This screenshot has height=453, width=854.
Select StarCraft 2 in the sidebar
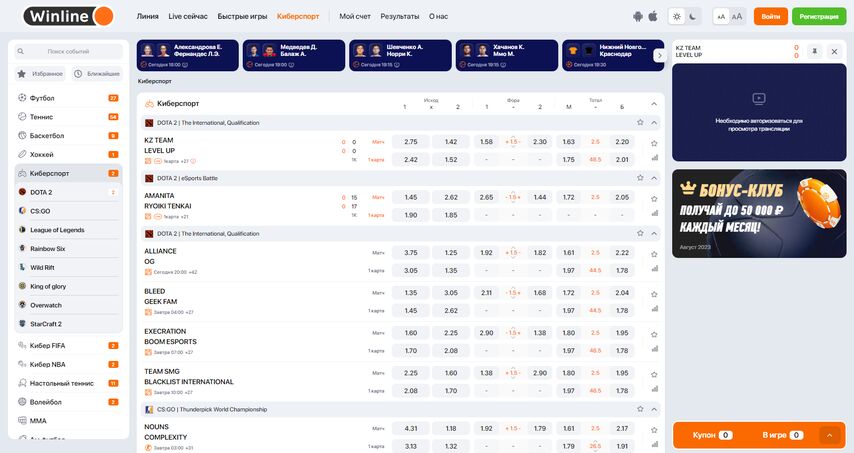tap(68, 323)
